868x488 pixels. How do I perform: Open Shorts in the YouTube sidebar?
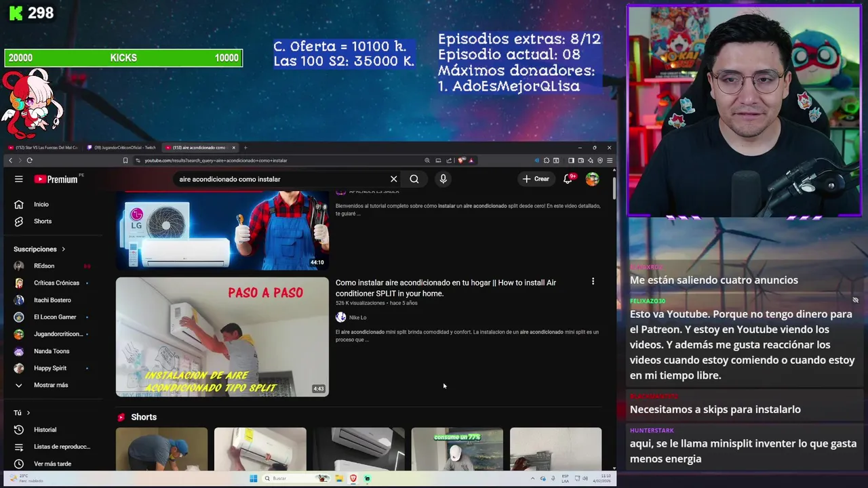coord(43,221)
